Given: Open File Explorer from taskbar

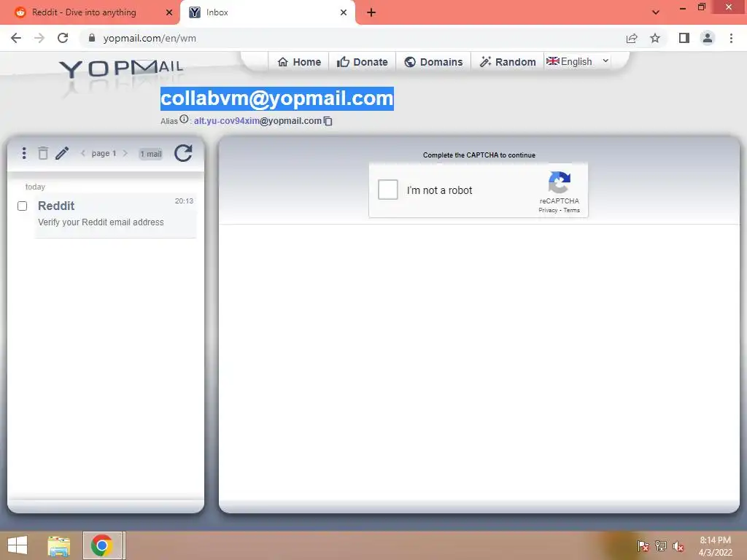Looking at the screenshot, I should click(x=58, y=545).
